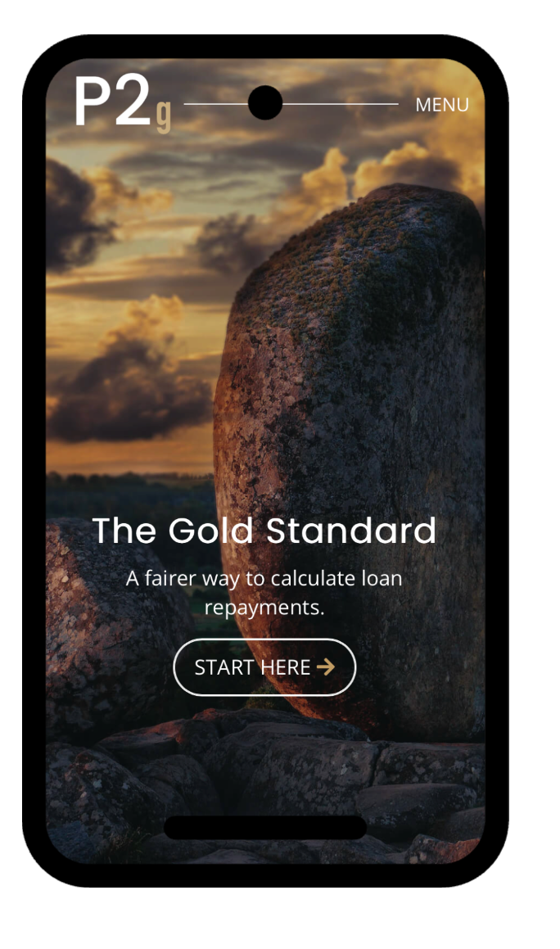Open the MENU navigation

click(442, 105)
